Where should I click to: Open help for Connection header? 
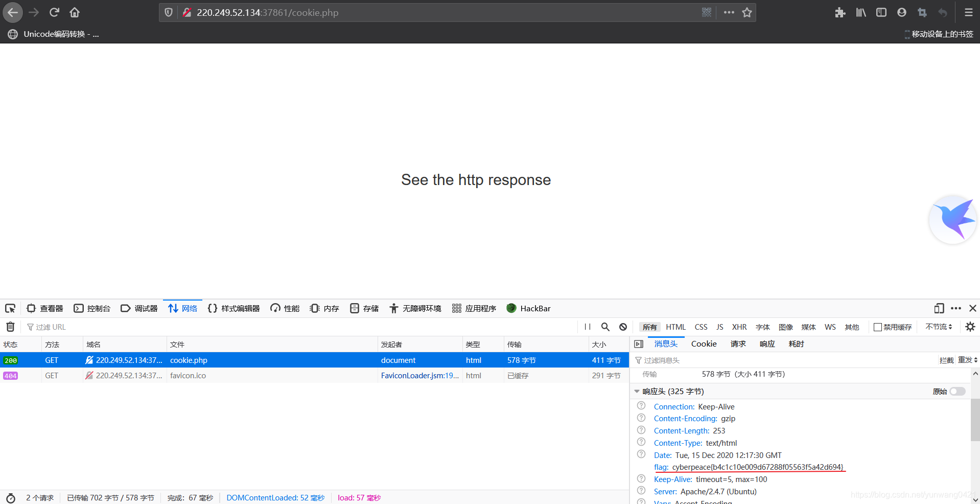pyautogui.click(x=641, y=406)
